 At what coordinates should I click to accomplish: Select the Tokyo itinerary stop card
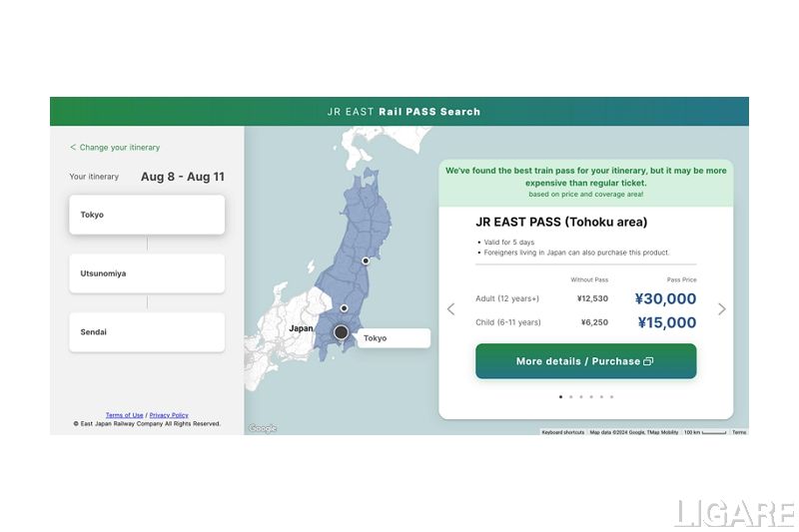pyautogui.click(x=147, y=215)
